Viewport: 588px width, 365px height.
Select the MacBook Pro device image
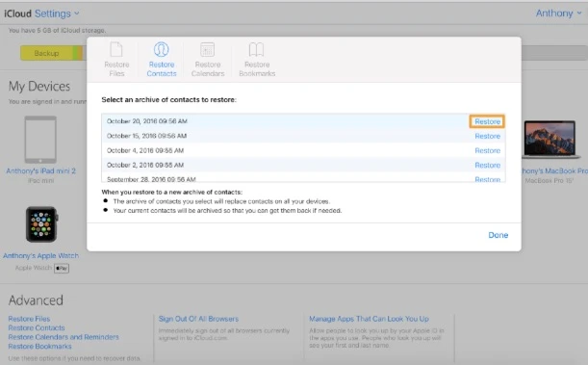point(550,139)
